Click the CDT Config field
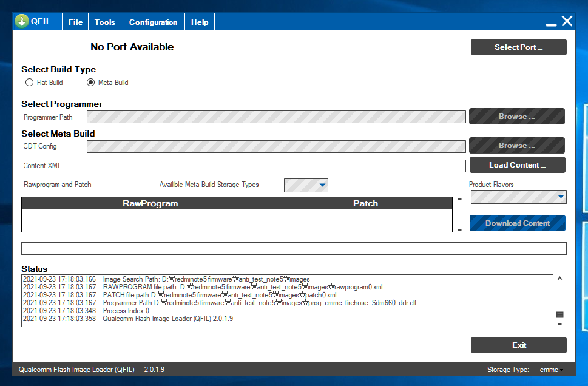The height and width of the screenshot is (386, 588). click(276, 146)
